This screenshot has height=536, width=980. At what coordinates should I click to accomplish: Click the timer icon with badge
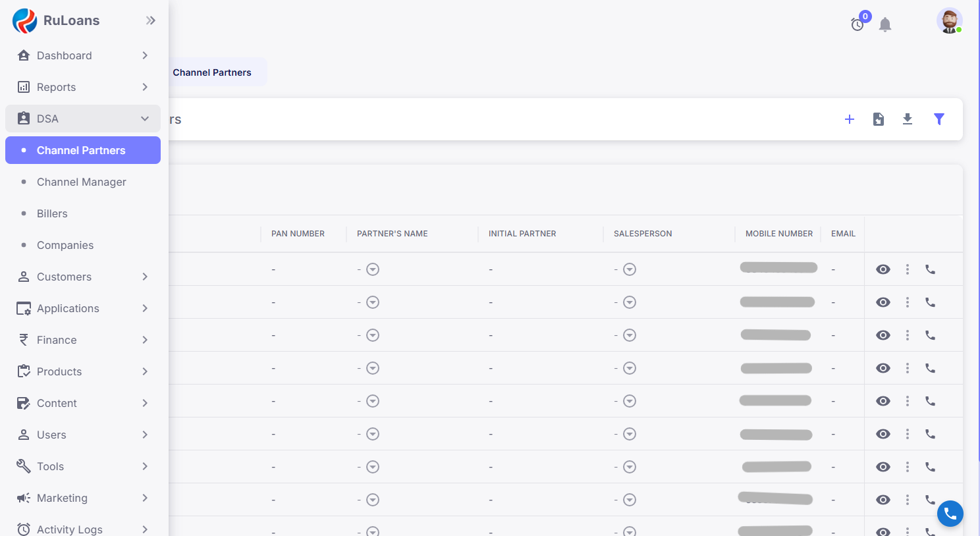pyautogui.click(x=857, y=24)
